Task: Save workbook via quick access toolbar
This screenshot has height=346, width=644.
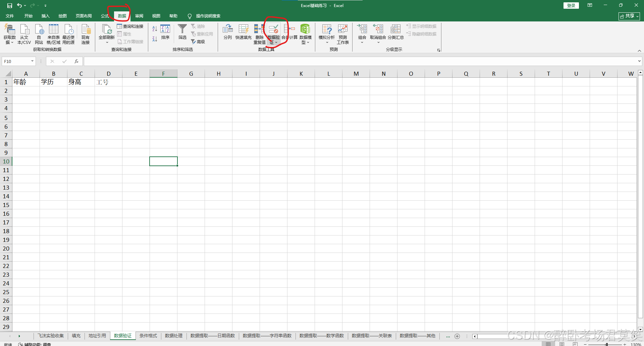Action: tap(10, 5)
